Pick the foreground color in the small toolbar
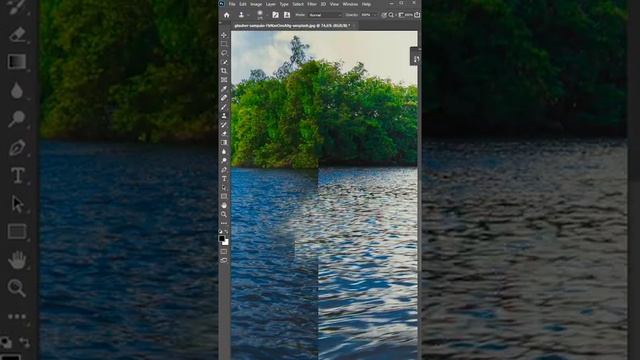The image size is (640, 360). [222, 238]
